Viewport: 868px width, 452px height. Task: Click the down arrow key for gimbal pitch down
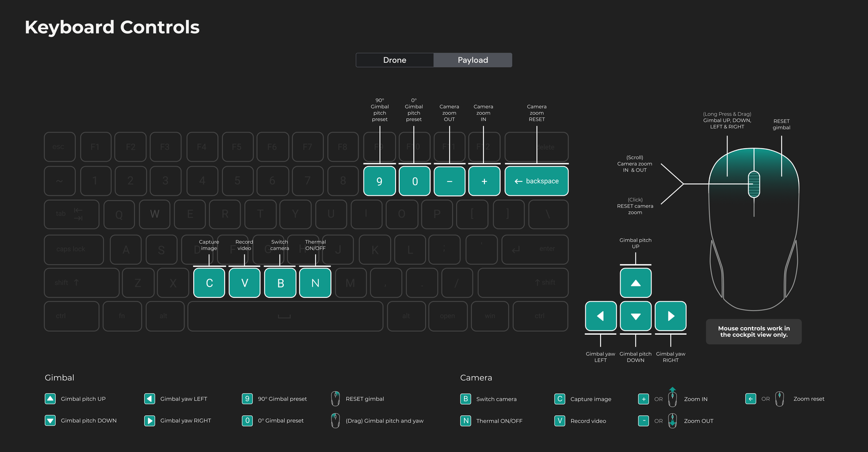pos(636,316)
